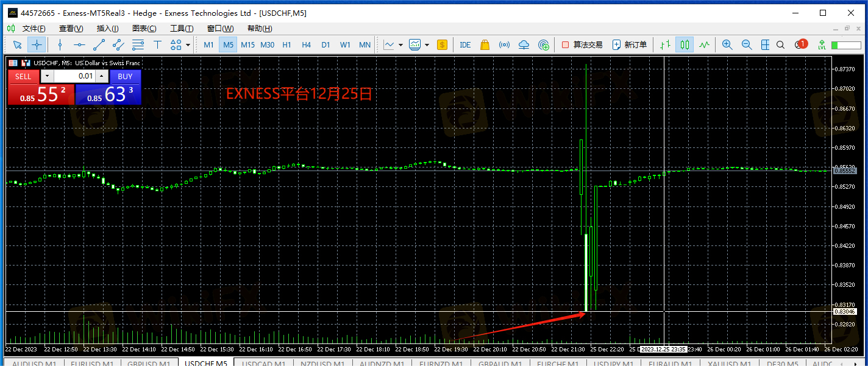The height and width of the screenshot is (366, 868).
Task: Zoom out of the chart
Action: [747, 44]
